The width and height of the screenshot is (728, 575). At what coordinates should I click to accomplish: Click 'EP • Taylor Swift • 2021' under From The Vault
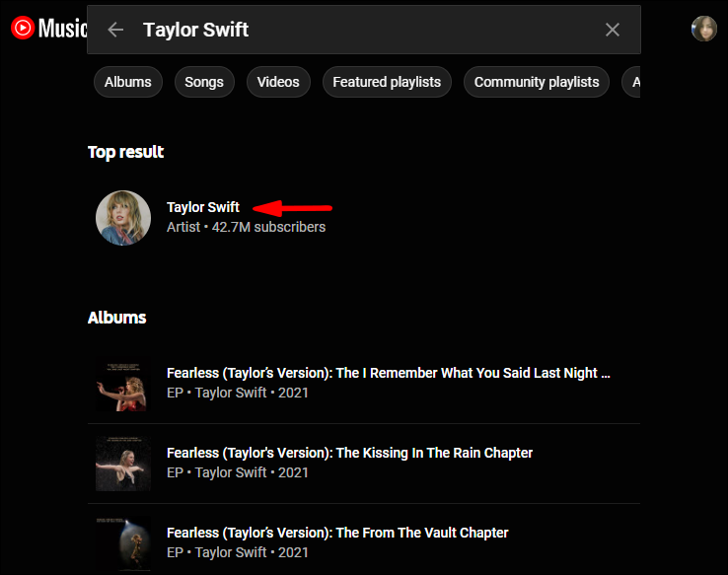coord(238,552)
